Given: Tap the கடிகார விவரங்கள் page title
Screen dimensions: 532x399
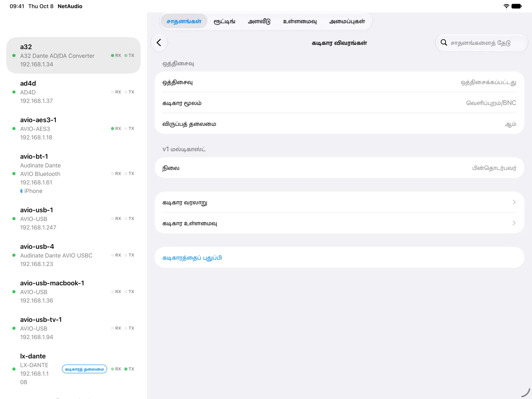Looking at the screenshot, I should pyautogui.click(x=339, y=43).
